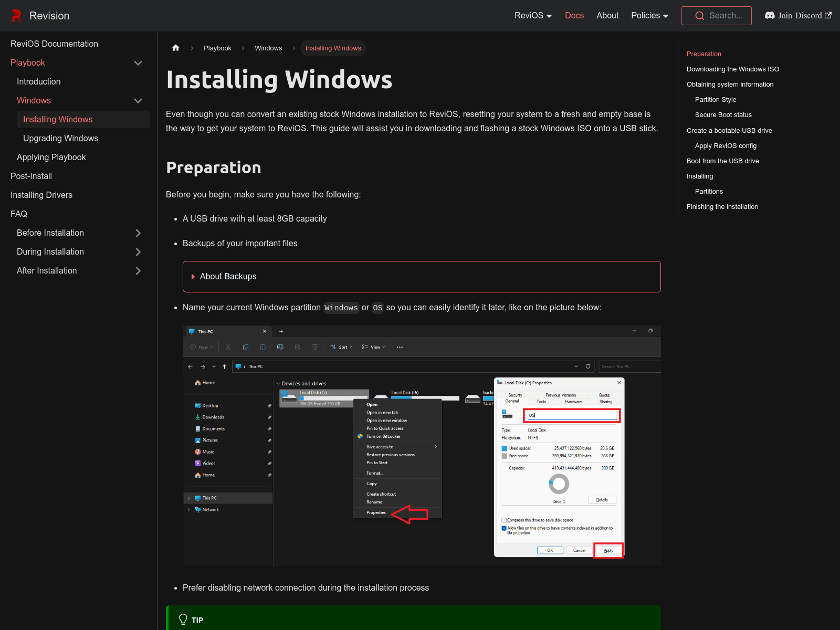840x630 pixels.
Task: Open Upgrading Windows in sidebar
Action: tap(83, 139)
